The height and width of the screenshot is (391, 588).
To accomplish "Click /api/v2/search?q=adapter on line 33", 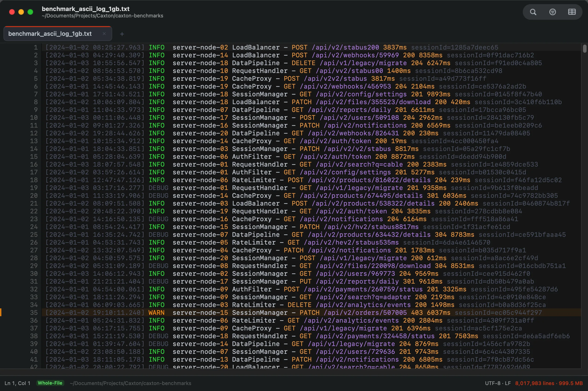I will click(x=363, y=297).
